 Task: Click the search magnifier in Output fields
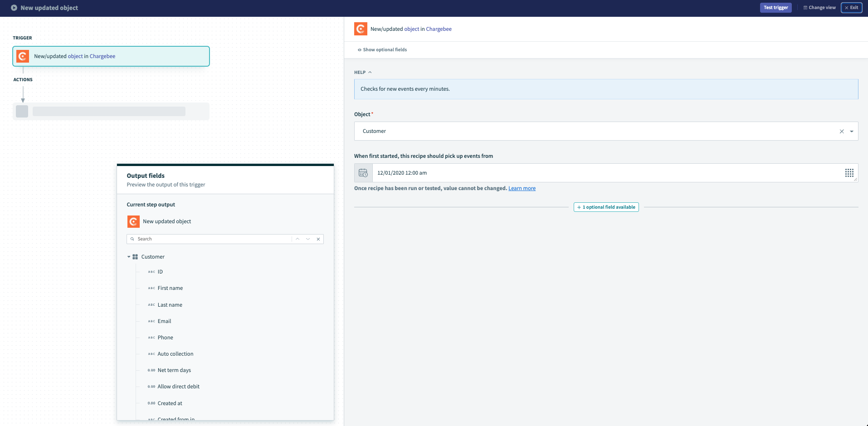click(132, 239)
